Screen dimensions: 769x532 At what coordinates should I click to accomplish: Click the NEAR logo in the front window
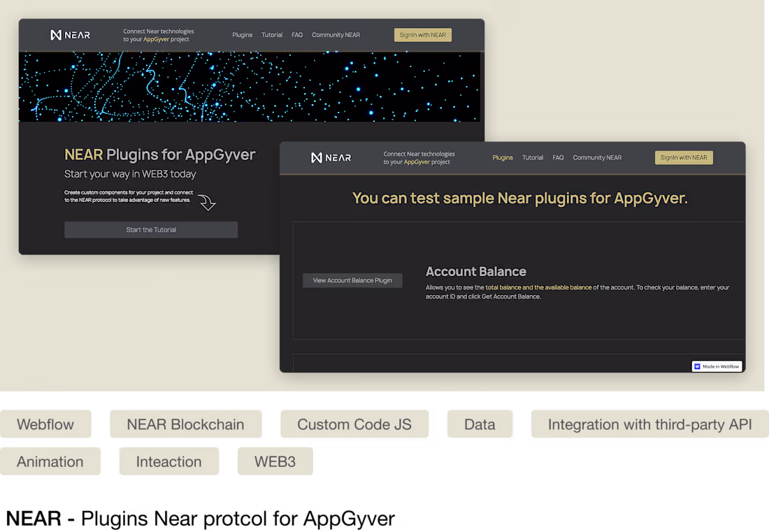point(331,157)
